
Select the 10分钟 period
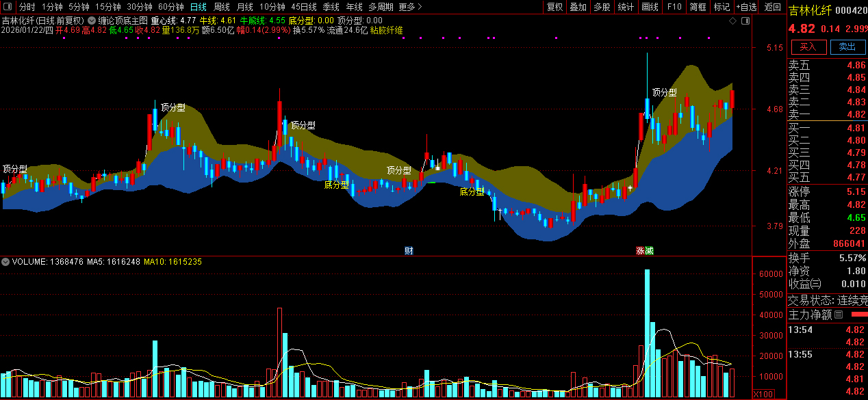[x=272, y=7]
